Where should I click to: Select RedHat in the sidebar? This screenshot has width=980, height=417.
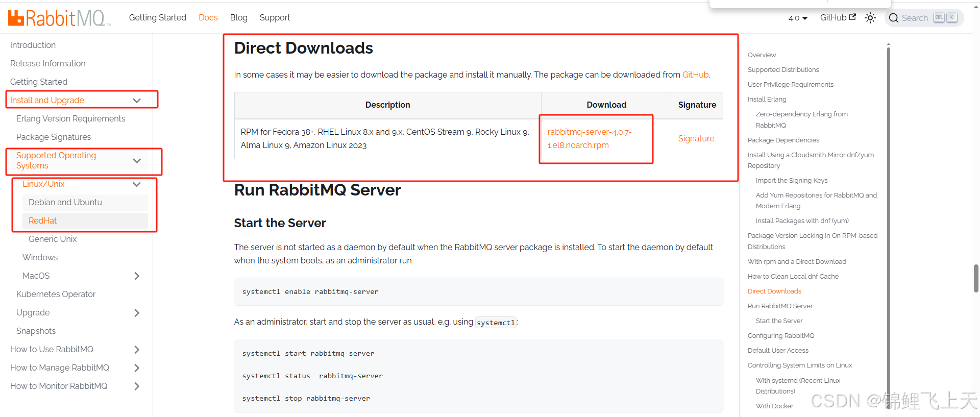click(43, 220)
